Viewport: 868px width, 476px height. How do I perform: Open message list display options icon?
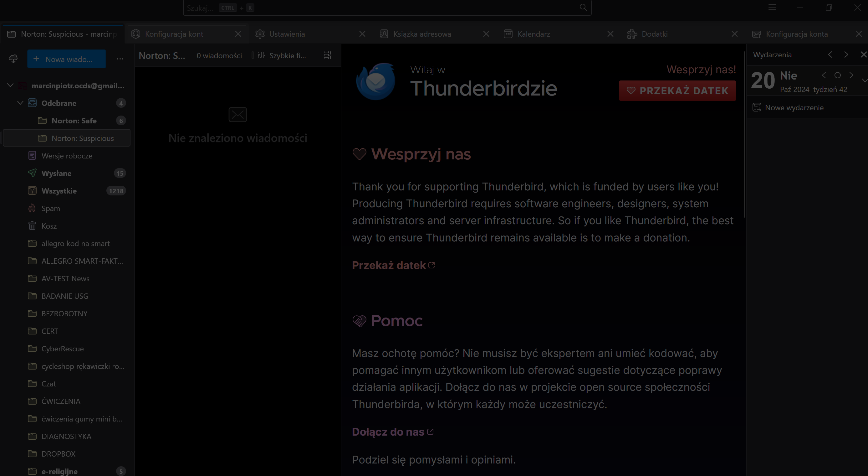[x=327, y=55]
